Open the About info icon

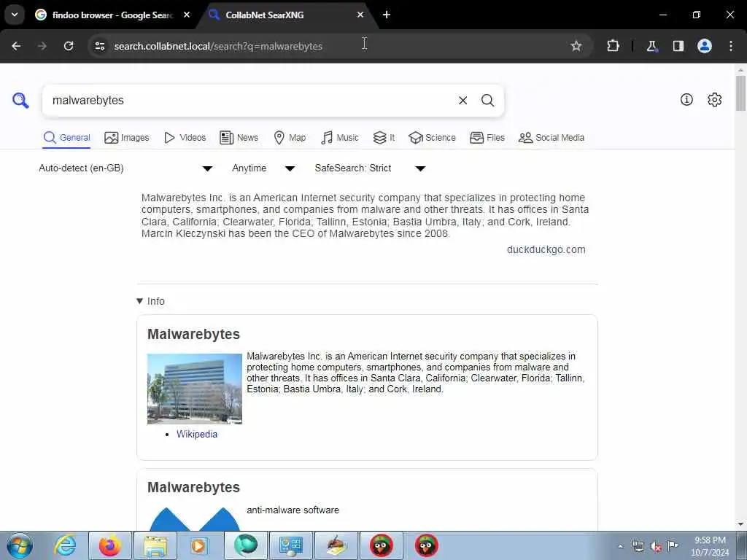click(x=686, y=99)
